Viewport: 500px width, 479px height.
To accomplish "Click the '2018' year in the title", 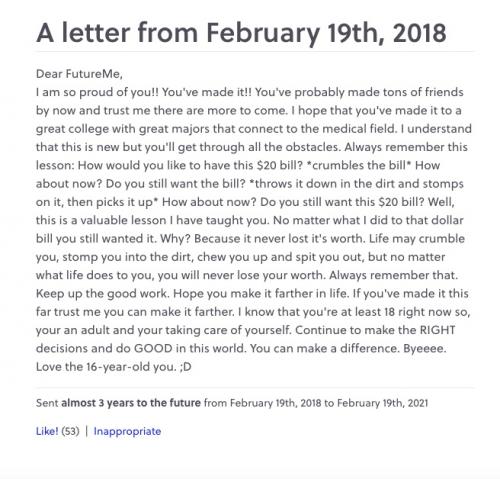I will [419, 33].
